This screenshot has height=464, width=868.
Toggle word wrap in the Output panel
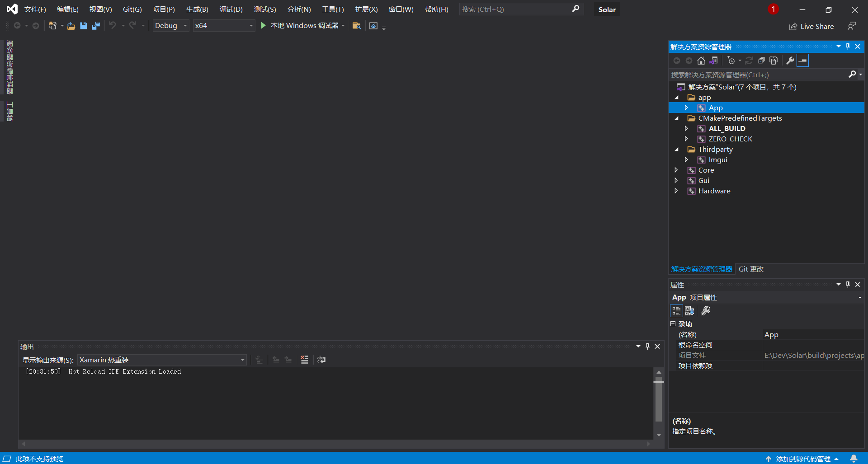[321, 360]
